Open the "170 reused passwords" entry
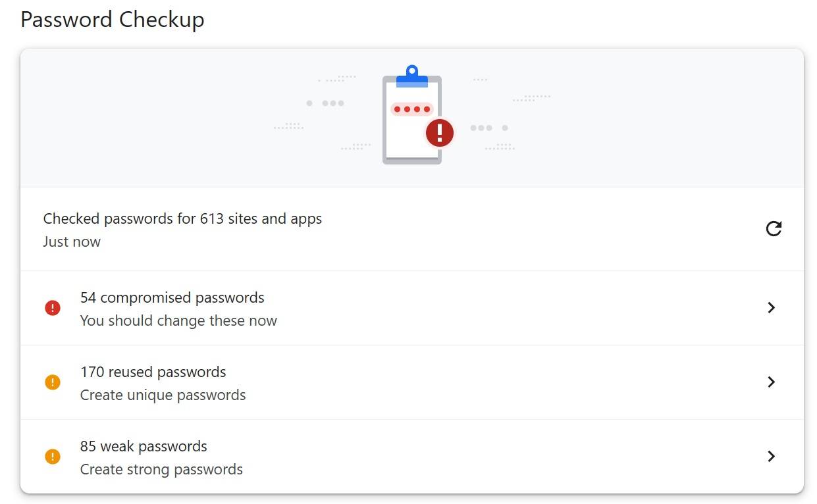The image size is (817, 504). [153, 372]
